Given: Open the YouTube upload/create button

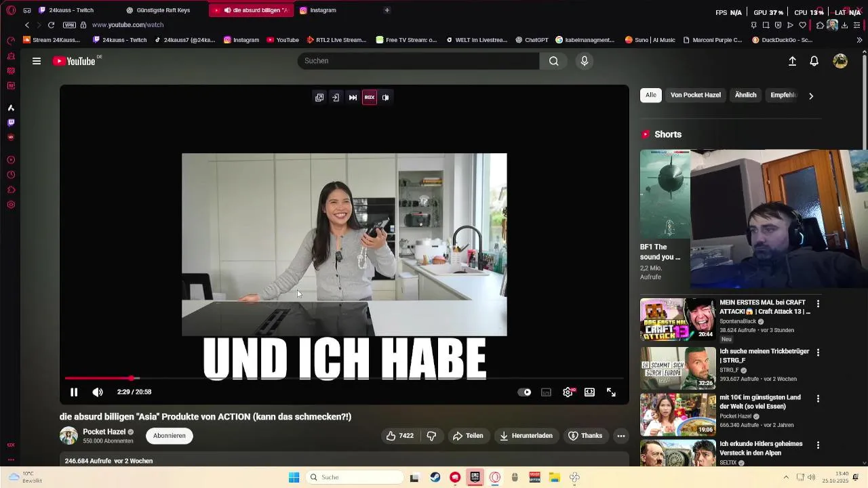Looking at the screenshot, I should [792, 61].
